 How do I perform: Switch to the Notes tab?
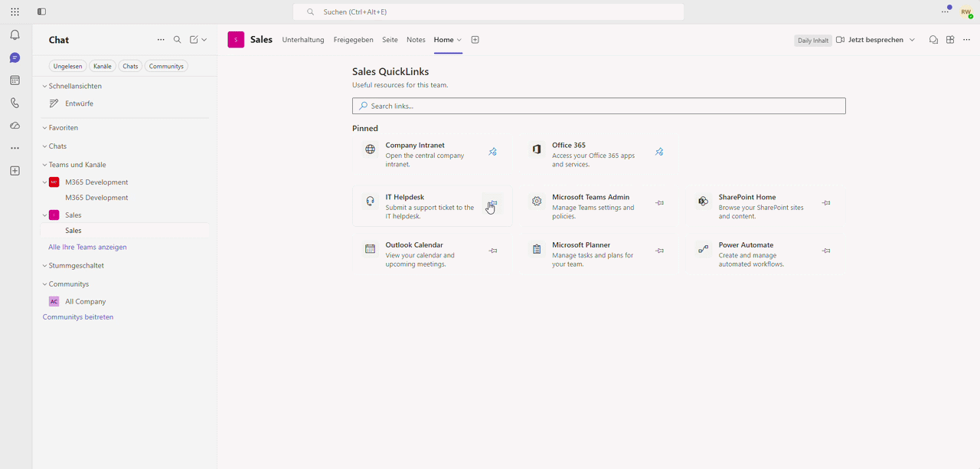coord(416,40)
